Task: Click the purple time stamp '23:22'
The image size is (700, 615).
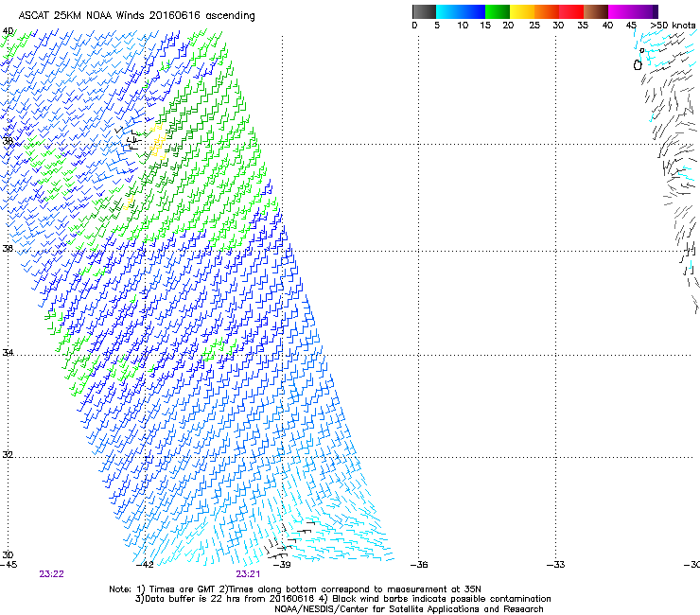Action: (51, 574)
